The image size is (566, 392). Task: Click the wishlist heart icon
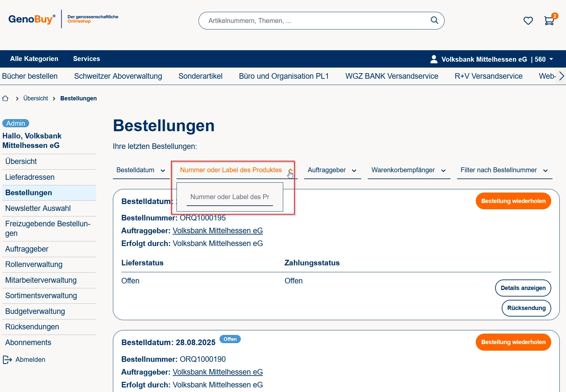528,21
